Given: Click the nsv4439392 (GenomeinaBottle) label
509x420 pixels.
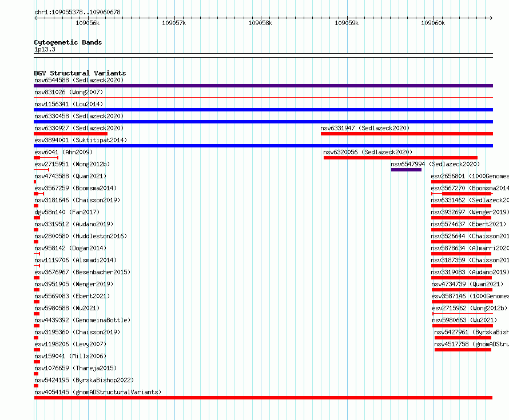Looking at the screenshot, I should pyautogui.click(x=82, y=320).
